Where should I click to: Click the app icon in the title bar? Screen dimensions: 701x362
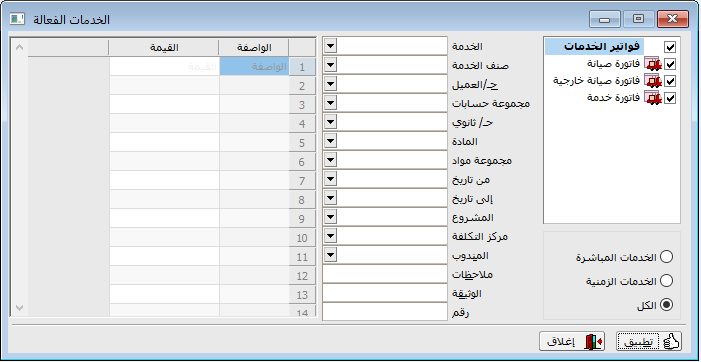17,19
